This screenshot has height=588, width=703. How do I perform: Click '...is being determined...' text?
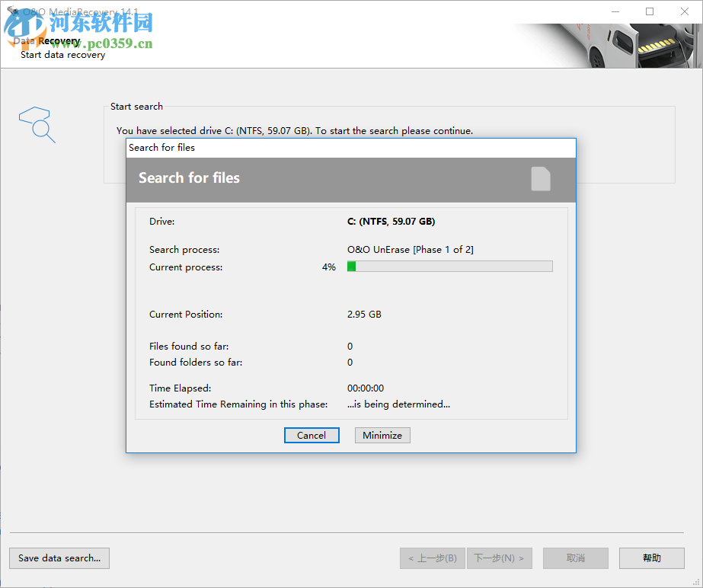point(398,404)
